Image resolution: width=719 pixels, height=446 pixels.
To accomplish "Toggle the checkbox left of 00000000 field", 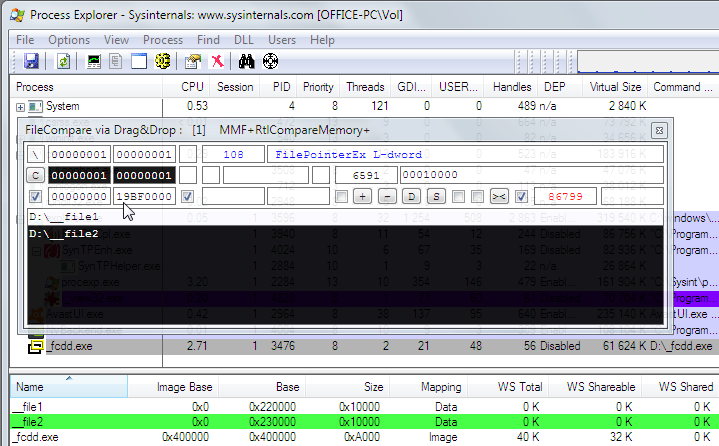I will point(36,196).
